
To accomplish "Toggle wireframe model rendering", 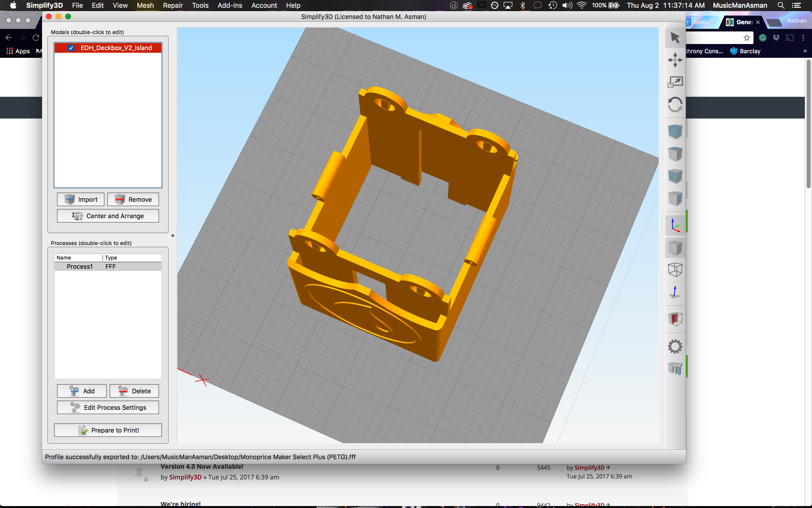I will click(x=675, y=270).
